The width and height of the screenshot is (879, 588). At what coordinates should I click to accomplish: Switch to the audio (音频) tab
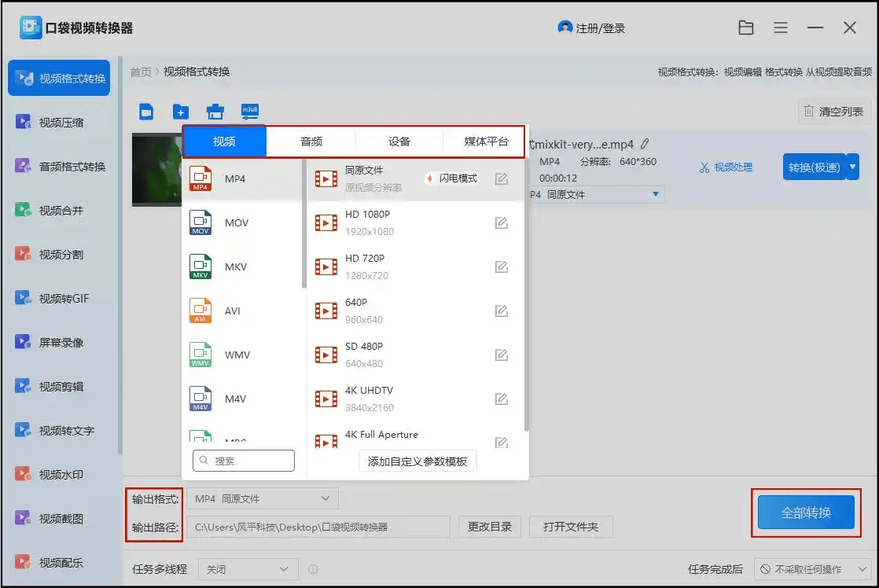click(311, 141)
